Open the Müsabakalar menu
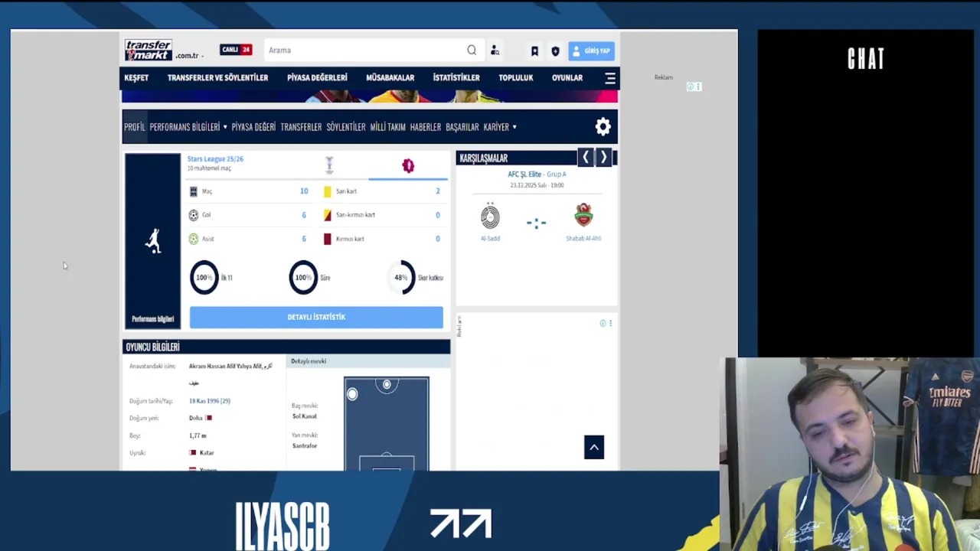 [x=390, y=78]
